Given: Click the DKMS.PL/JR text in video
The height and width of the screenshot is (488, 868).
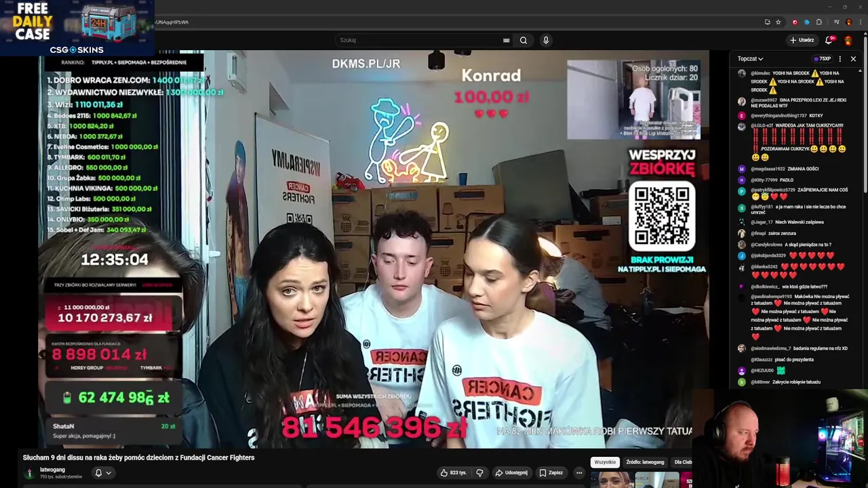Looking at the screenshot, I should coord(366,64).
